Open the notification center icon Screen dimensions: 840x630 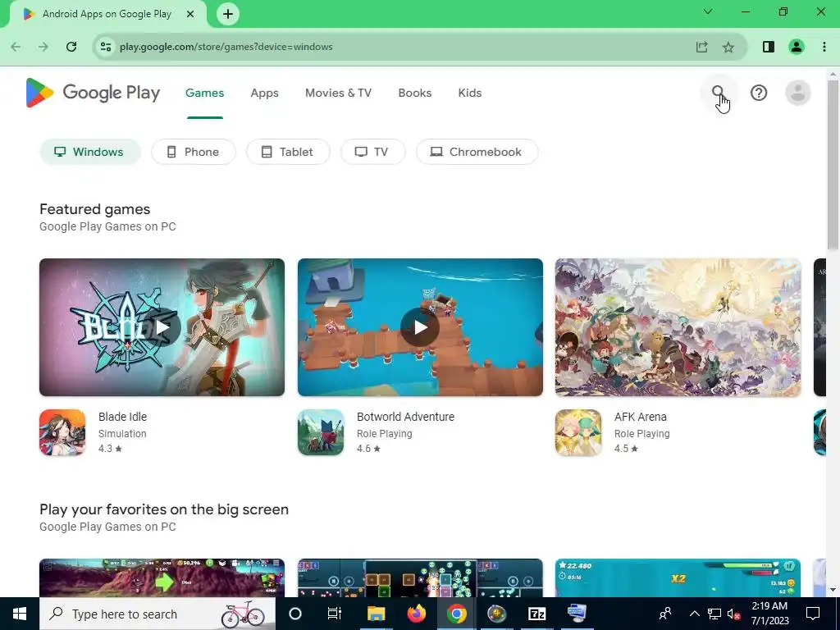tap(813, 614)
